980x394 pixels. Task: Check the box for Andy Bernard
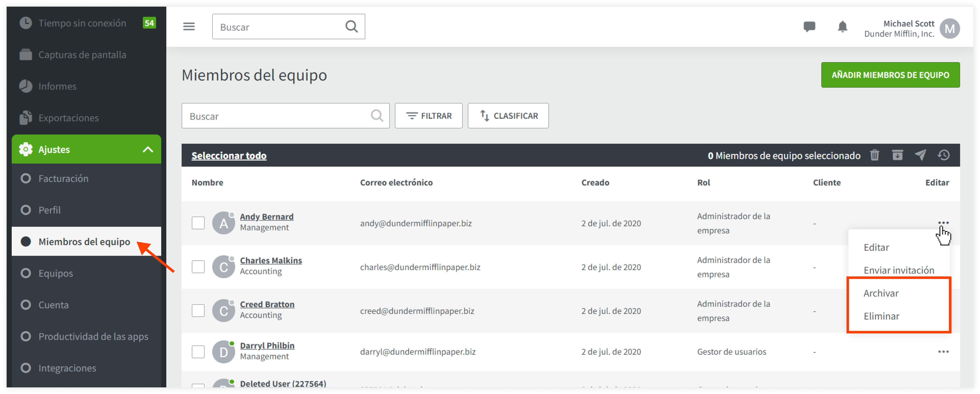[198, 223]
